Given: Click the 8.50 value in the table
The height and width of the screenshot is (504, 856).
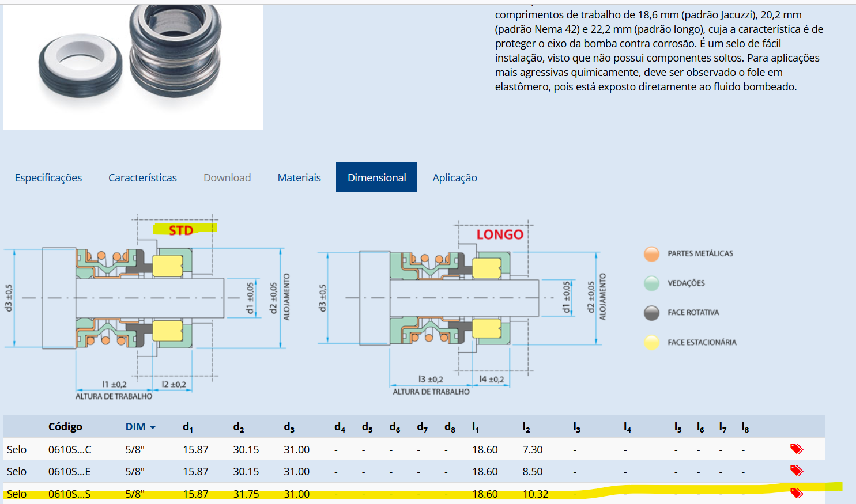Looking at the screenshot, I should click(533, 471).
